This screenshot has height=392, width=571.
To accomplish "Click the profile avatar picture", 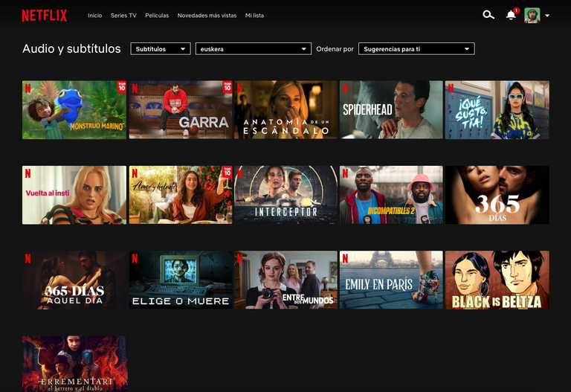I will tap(532, 16).
